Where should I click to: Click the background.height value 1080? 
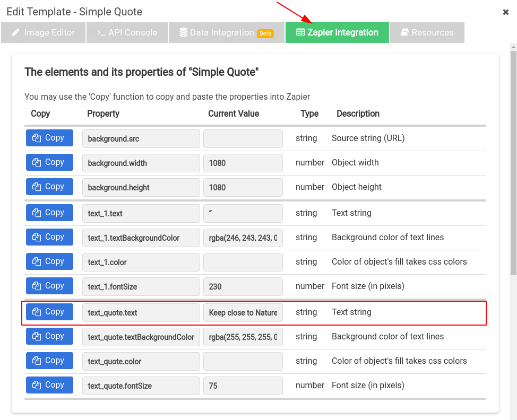(243, 187)
